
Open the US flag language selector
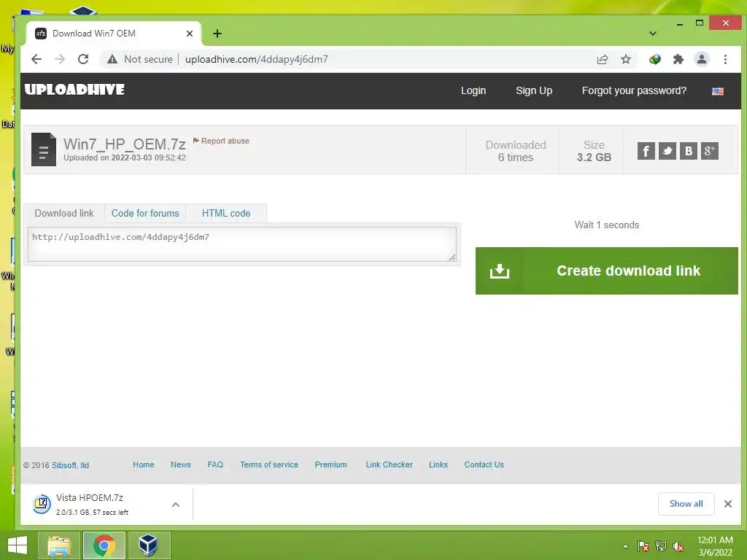tap(718, 91)
